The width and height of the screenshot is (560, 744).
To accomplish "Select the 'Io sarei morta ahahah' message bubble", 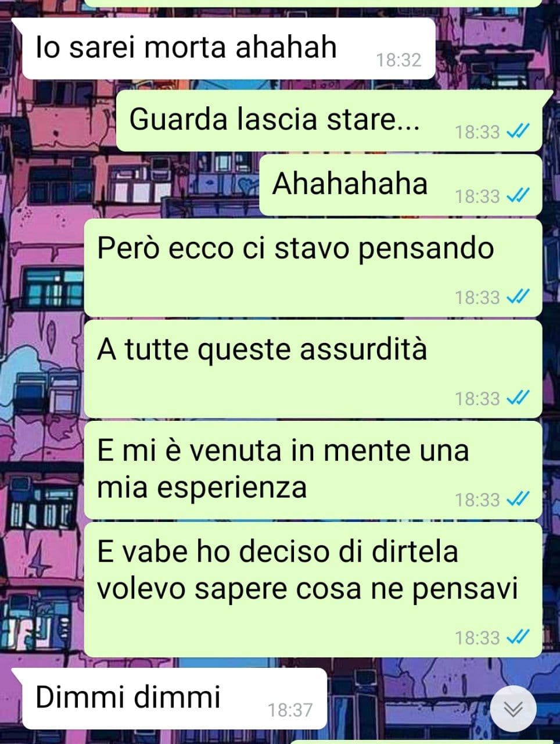I will pos(224,49).
